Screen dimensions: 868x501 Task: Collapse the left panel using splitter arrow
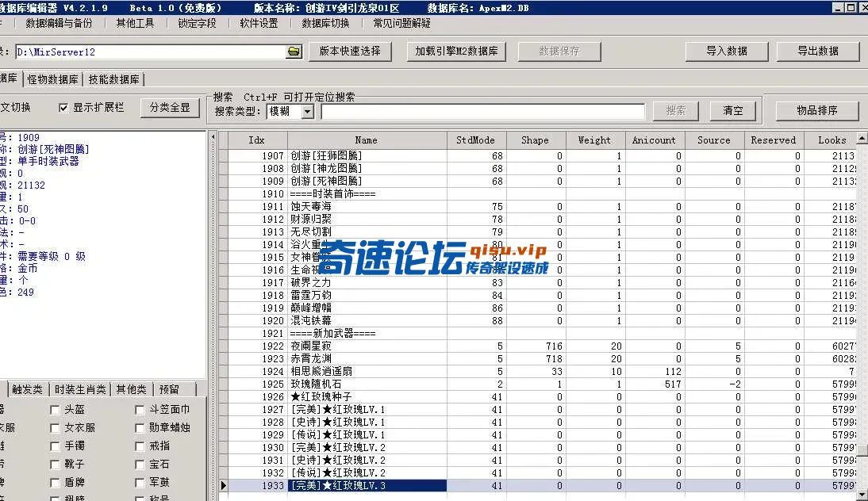pyautogui.click(x=213, y=136)
